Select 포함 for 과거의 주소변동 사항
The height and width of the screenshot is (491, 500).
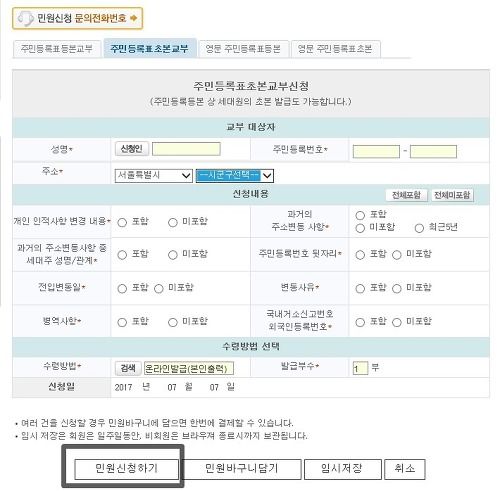(x=360, y=215)
